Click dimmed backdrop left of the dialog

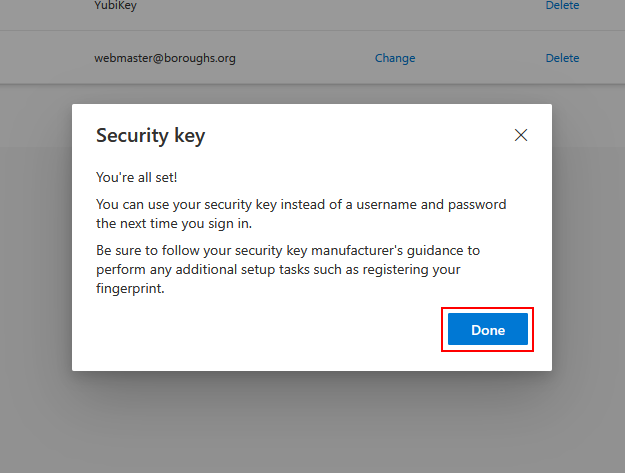point(35,240)
